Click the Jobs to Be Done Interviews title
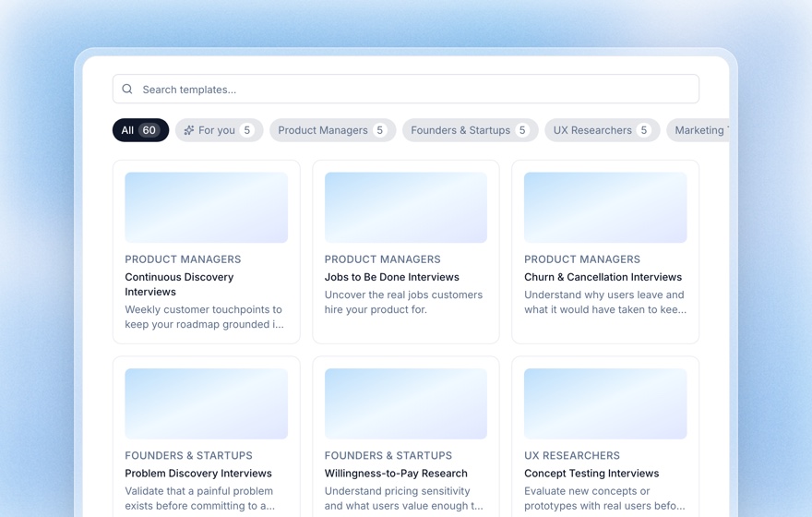Image resolution: width=812 pixels, height=517 pixels. point(391,277)
